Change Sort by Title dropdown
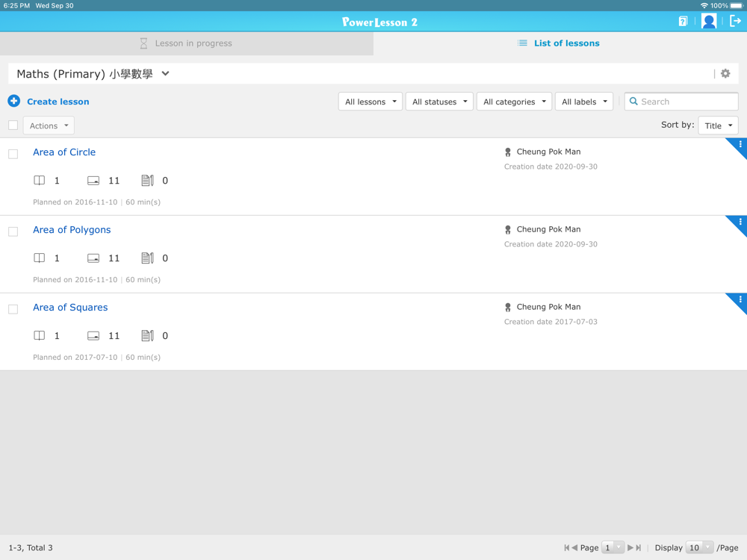The image size is (747, 560). click(x=718, y=125)
